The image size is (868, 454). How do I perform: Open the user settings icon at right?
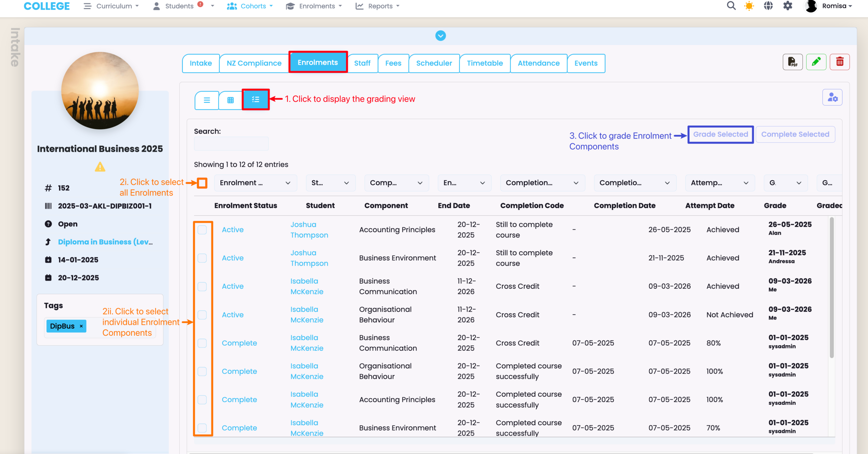[x=832, y=98]
